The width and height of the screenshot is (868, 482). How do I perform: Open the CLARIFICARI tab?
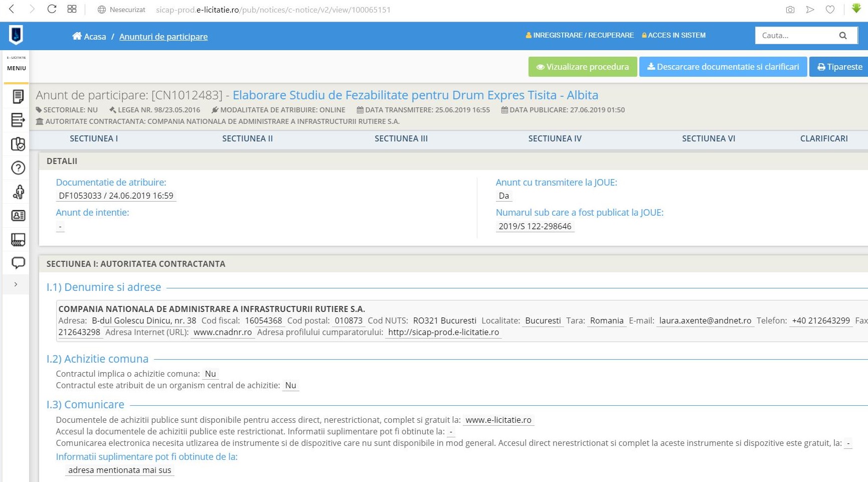coord(823,138)
